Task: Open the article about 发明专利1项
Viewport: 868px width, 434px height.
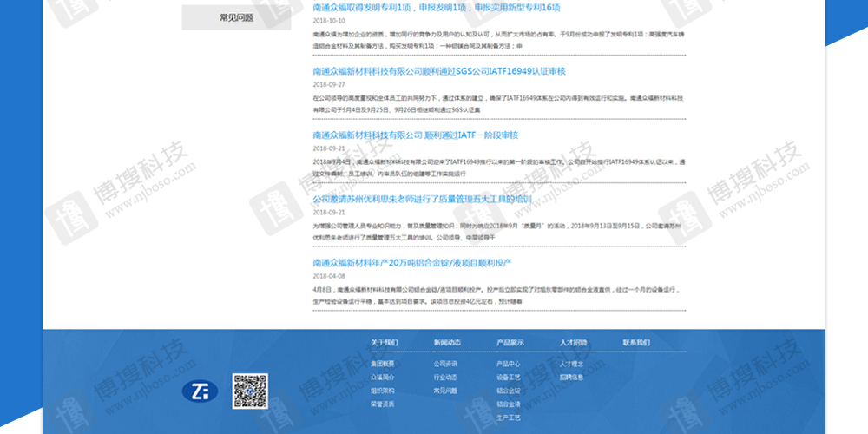Action: 437,7
